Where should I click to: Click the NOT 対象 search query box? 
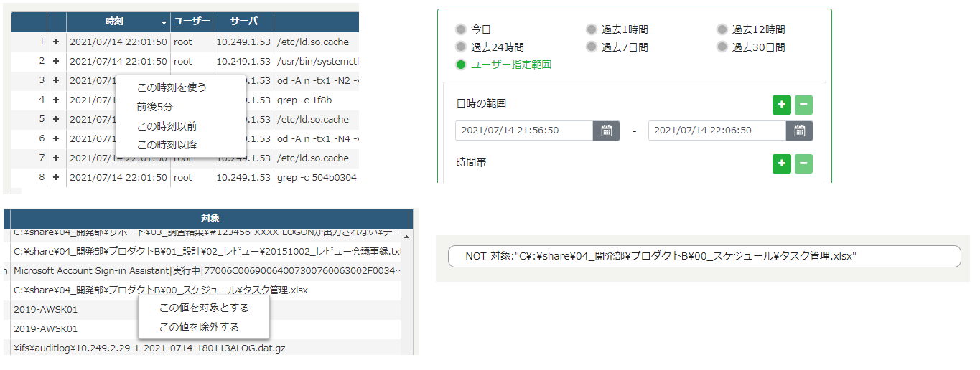(x=704, y=256)
